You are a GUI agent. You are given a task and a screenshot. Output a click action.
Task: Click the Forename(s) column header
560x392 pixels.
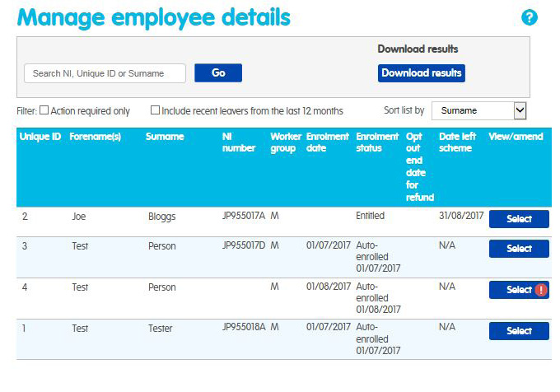pos(96,137)
